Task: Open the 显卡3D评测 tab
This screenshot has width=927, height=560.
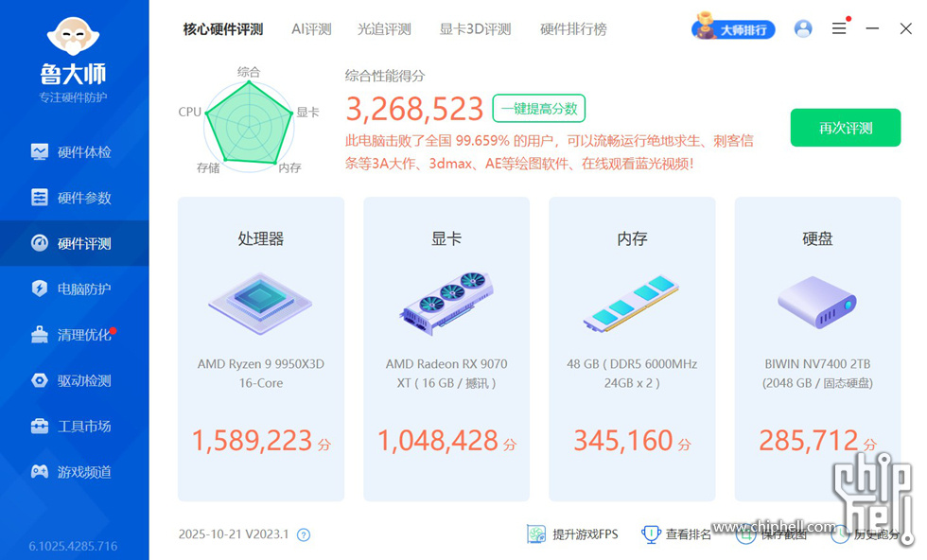Action: pos(475,29)
